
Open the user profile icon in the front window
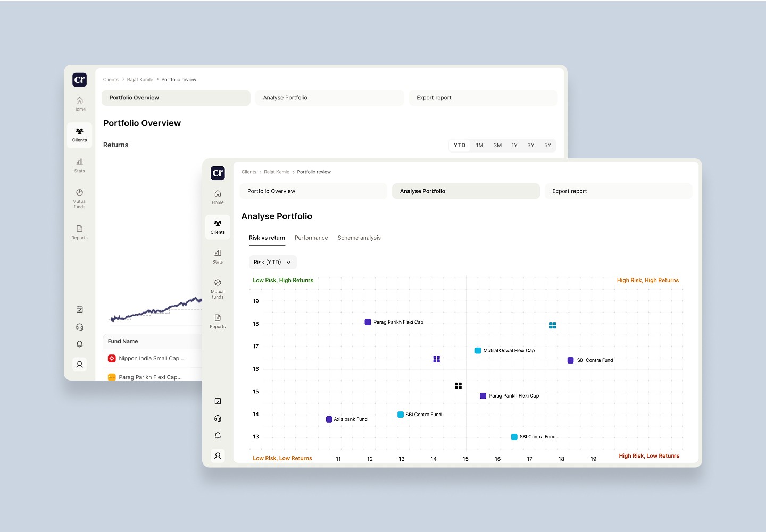coord(218,455)
